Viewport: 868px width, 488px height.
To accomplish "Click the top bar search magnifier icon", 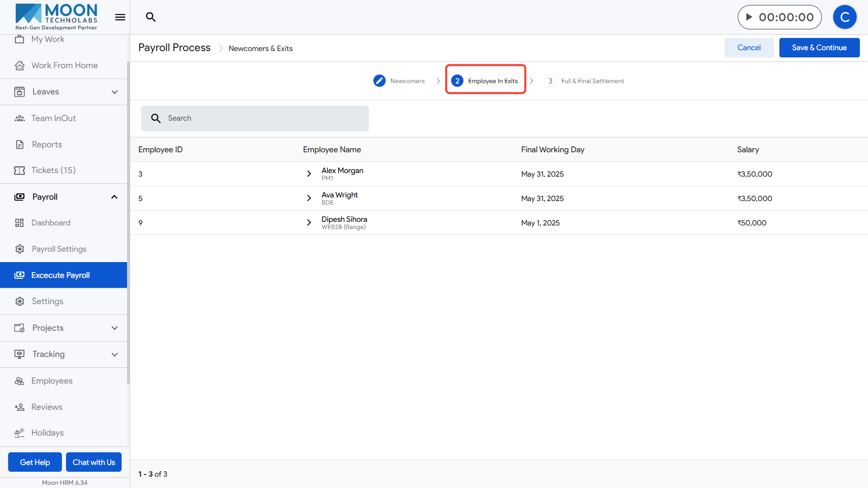I will click(x=151, y=17).
